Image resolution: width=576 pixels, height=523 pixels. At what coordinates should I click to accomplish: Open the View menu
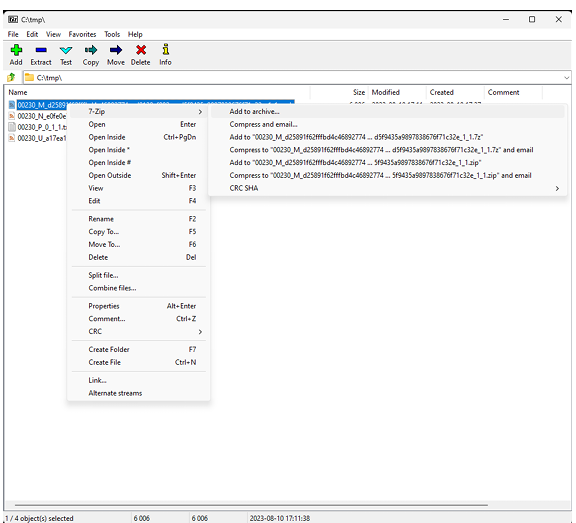pyautogui.click(x=53, y=34)
